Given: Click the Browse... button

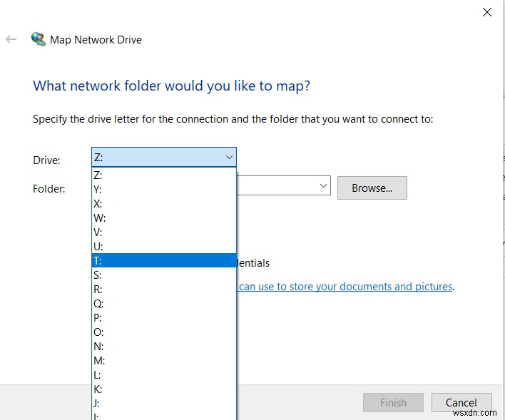Looking at the screenshot, I should [372, 188].
